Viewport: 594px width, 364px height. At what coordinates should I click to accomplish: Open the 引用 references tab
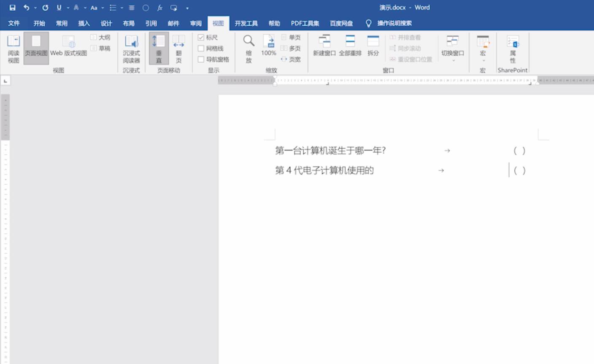[151, 23]
